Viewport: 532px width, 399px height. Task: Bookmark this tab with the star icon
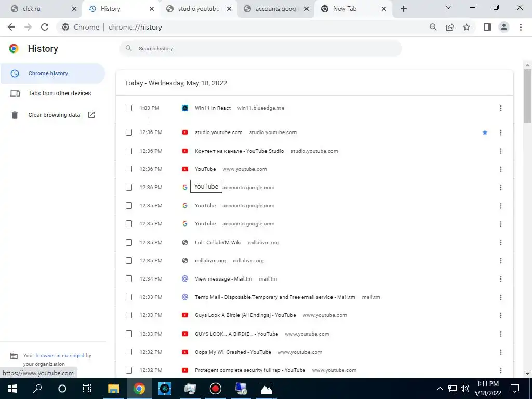(467, 27)
